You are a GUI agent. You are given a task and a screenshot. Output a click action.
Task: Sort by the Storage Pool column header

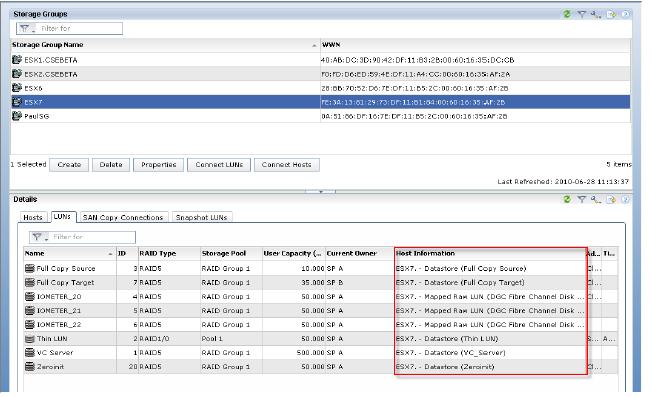231,253
